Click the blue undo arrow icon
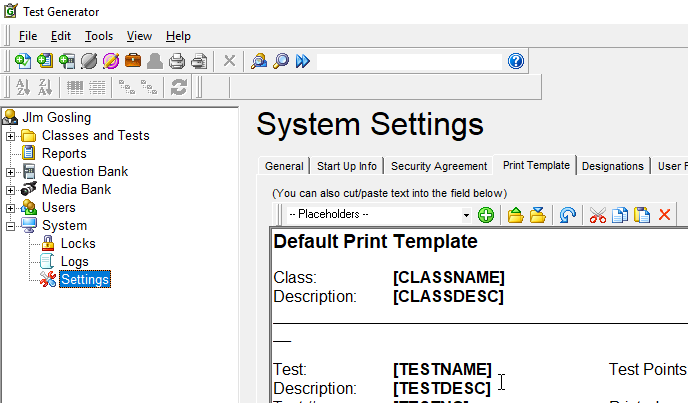The width and height of the screenshot is (688, 403). [568, 215]
